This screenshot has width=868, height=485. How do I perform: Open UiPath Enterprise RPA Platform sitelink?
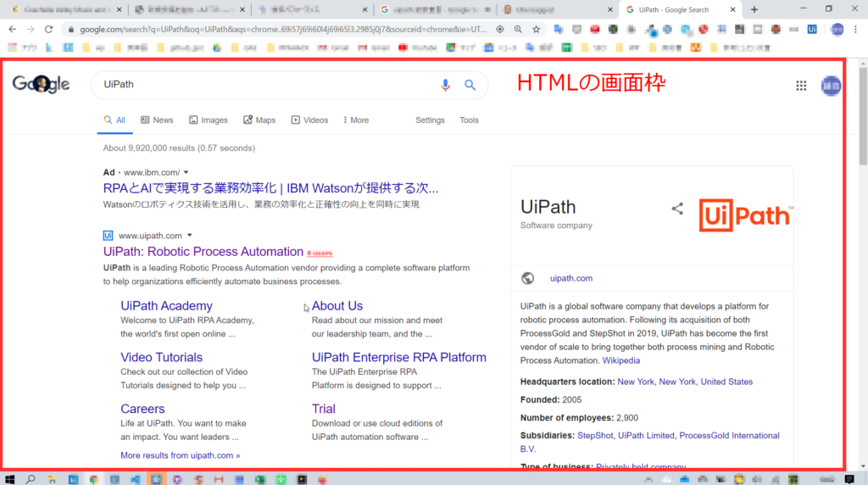[x=399, y=357]
